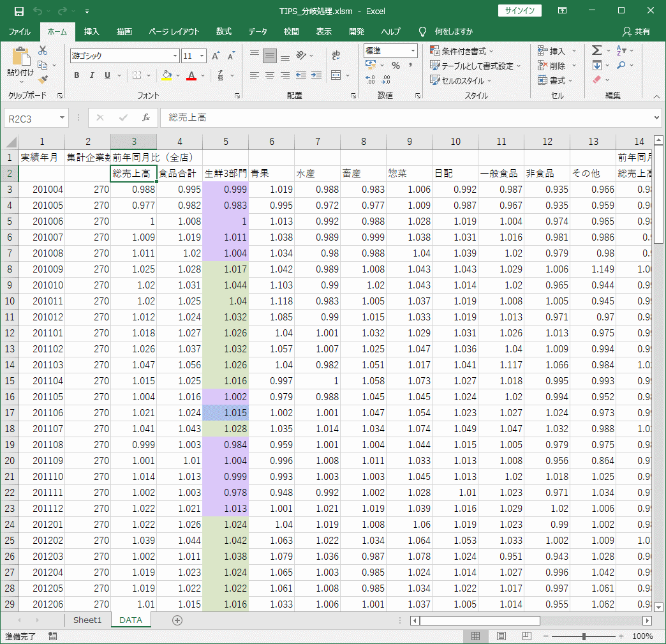
Task: Click the Clear eraser icon
Action: point(596,80)
